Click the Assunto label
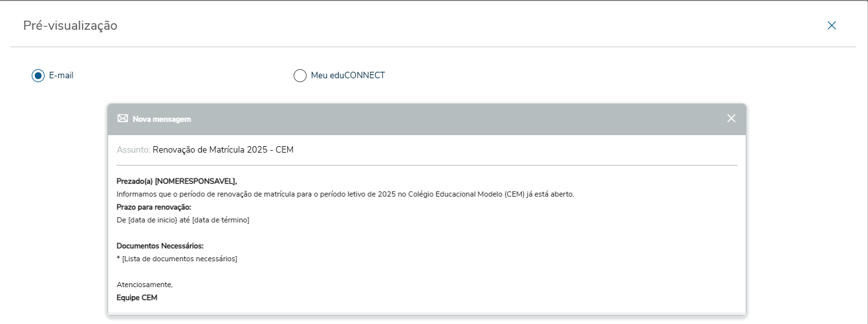 [x=133, y=150]
